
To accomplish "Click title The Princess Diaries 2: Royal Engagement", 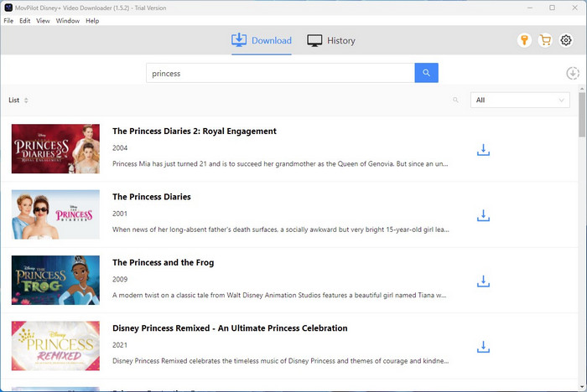I will (195, 131).
